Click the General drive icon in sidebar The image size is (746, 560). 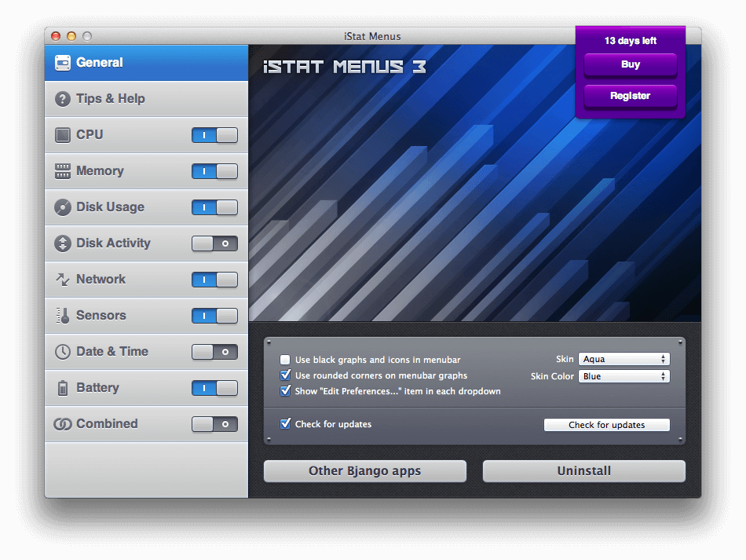click(x=62, y=63)
